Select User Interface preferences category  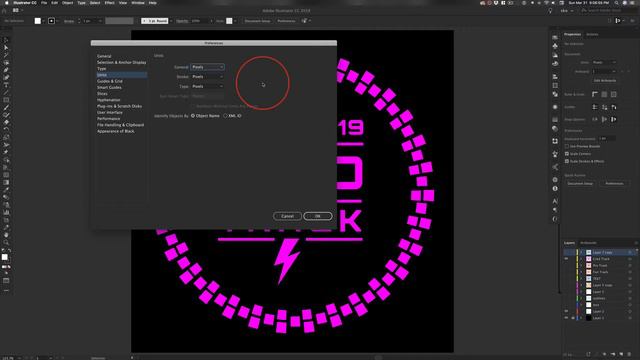[x=110, y=112]
